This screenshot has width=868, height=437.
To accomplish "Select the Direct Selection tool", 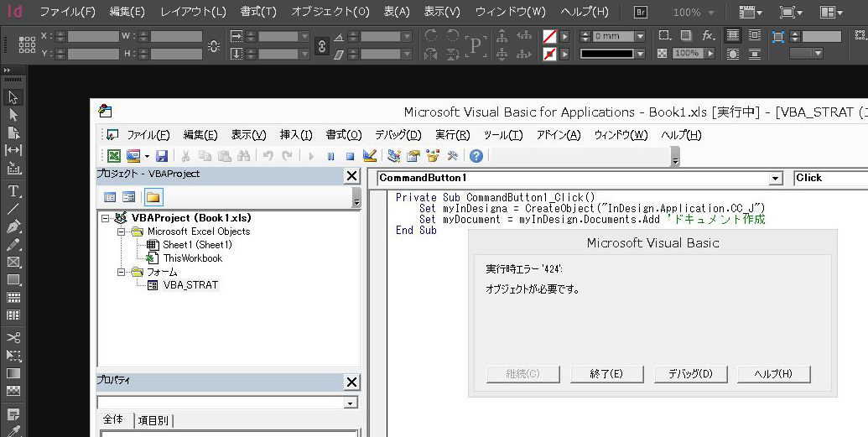I will (13, 115).
